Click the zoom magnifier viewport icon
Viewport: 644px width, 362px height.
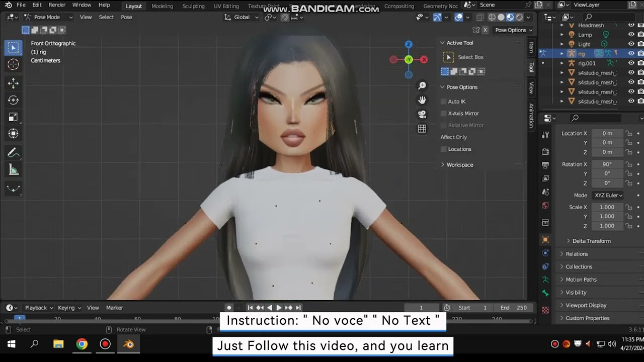(x=422, y=86)
